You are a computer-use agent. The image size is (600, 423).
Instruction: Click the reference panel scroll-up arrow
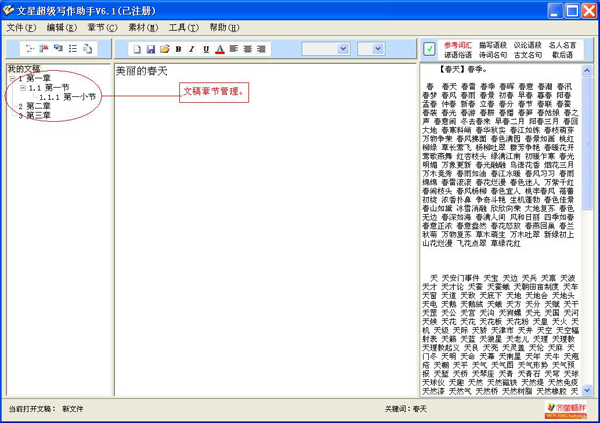[588, 71]
